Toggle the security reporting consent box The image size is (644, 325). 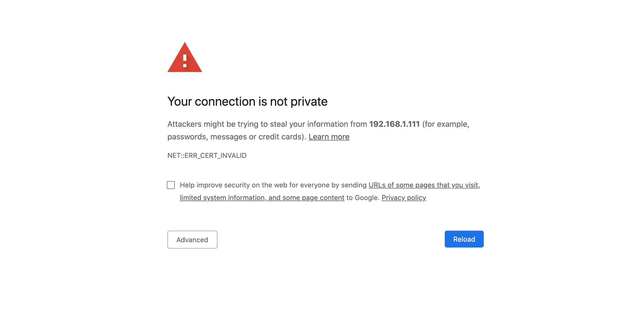(x=171, y=185)
